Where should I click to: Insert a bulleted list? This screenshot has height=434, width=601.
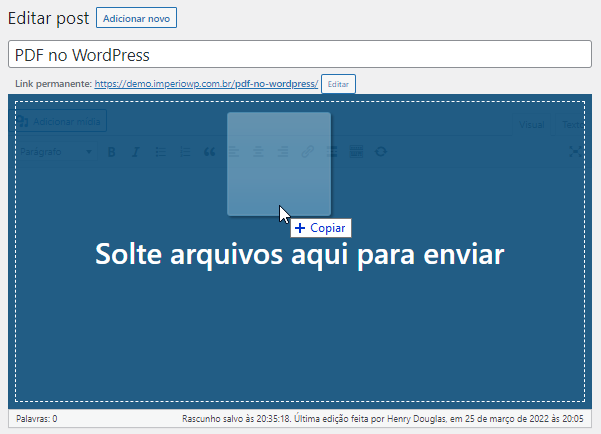tap(160, 152)
